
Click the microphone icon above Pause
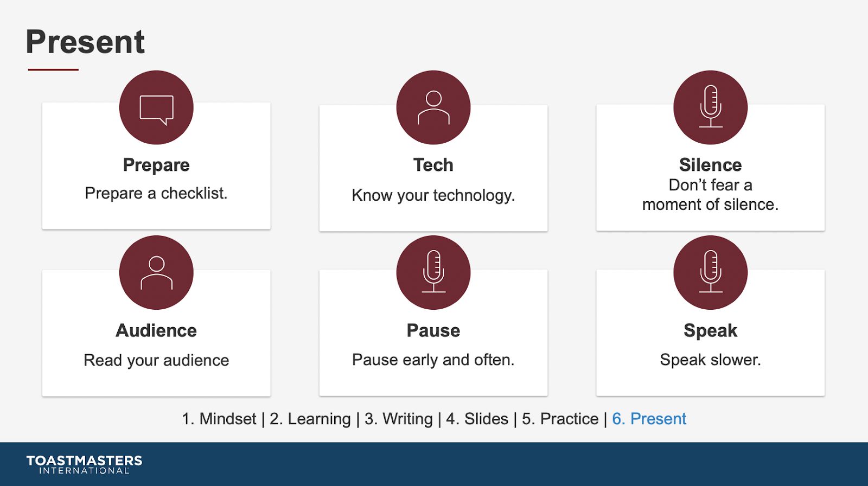point(433,272)
